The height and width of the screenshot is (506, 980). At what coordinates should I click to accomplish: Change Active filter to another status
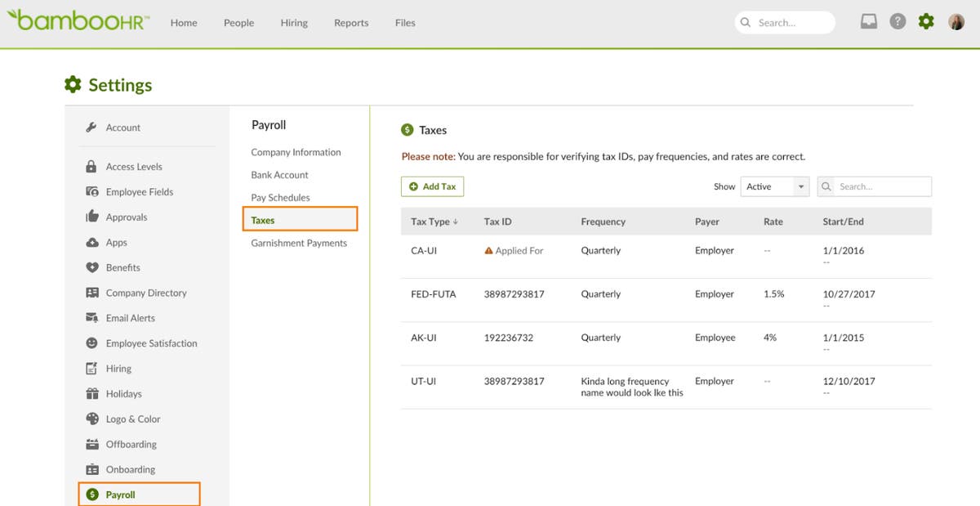(774, 186)
